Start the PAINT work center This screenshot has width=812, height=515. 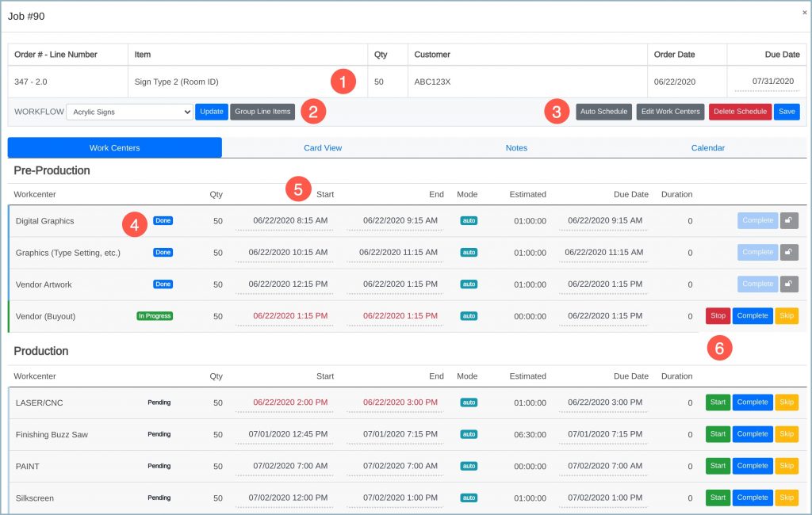717,466
